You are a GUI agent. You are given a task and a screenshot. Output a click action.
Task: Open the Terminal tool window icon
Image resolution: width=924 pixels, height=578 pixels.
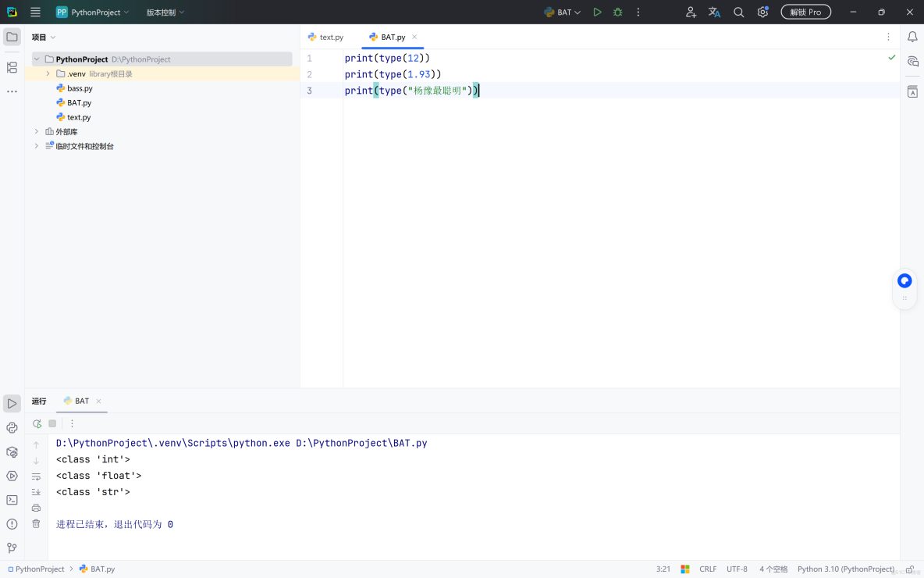click(12, 500)
